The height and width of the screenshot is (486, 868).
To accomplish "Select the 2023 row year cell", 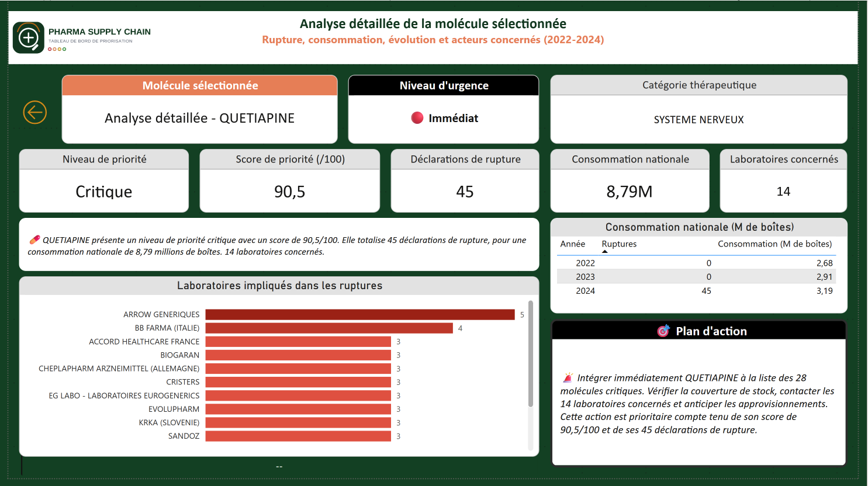I will pos(585,277).
